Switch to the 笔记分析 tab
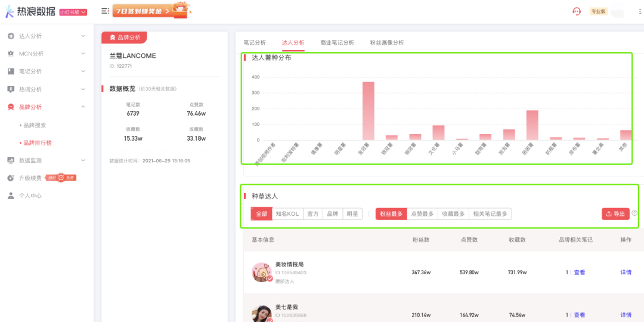 tap(255, 43)
